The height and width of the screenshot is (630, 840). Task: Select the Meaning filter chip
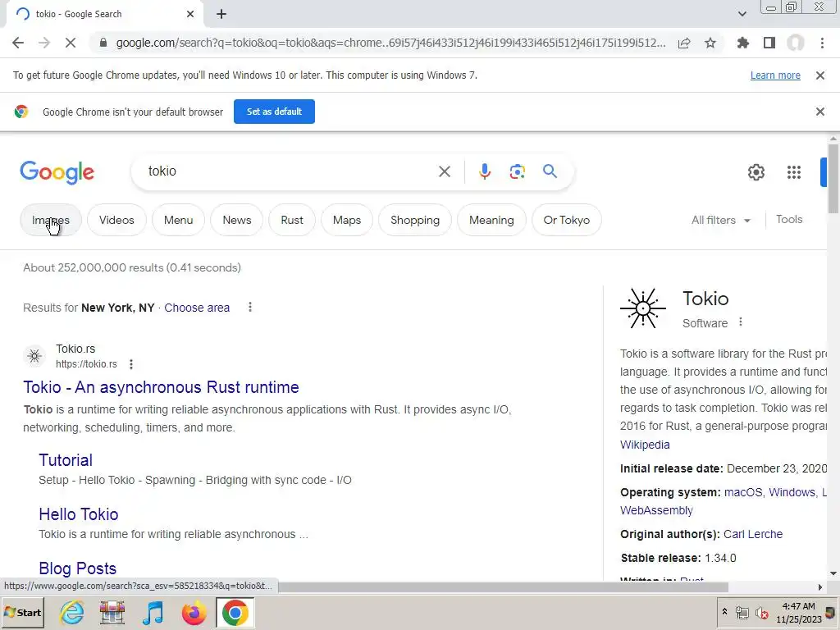pyautogui.click(x=491, y=220)
